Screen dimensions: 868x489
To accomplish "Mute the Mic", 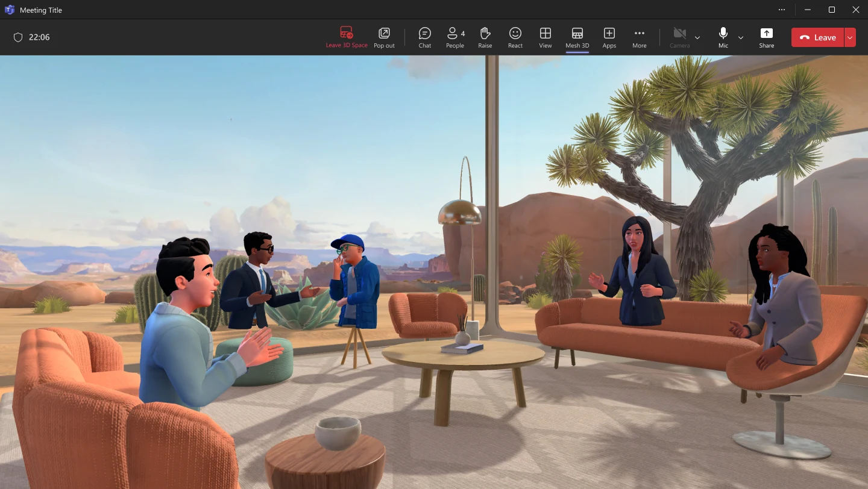I will point(723,37).
